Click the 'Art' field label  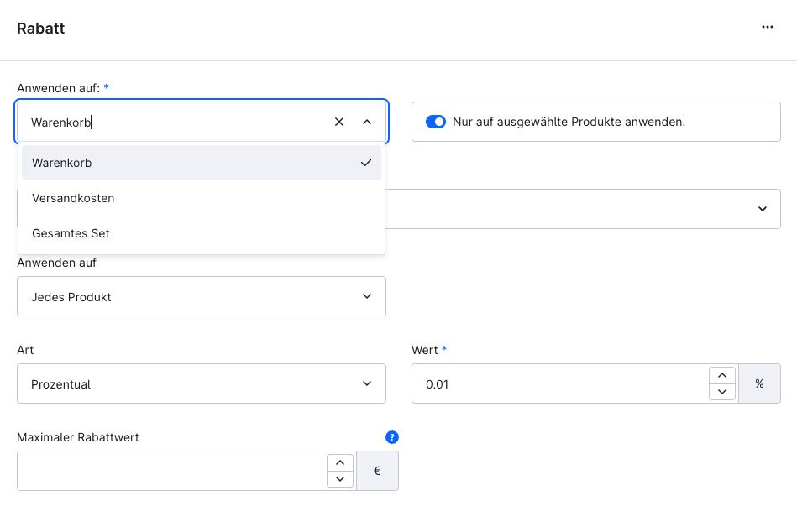tap(25, 350)
